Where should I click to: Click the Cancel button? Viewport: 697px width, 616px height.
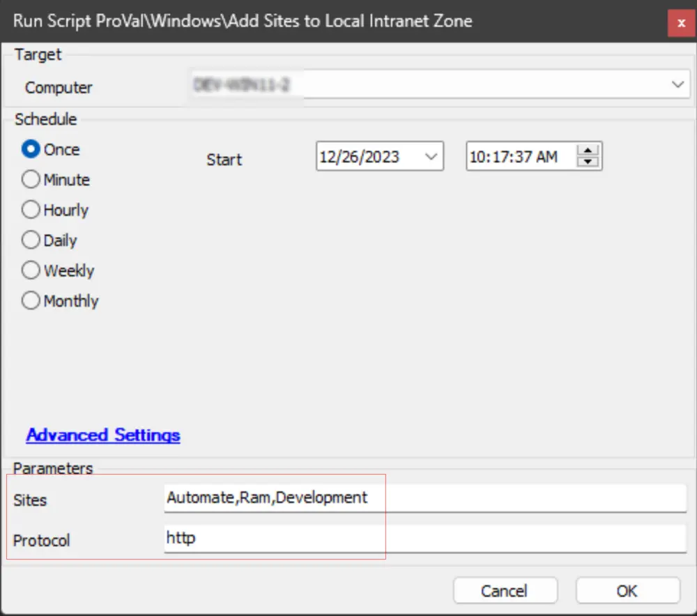point(505,591)
